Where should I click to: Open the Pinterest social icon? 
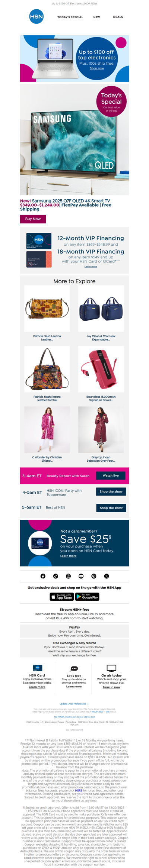click(x=93, y=576)
